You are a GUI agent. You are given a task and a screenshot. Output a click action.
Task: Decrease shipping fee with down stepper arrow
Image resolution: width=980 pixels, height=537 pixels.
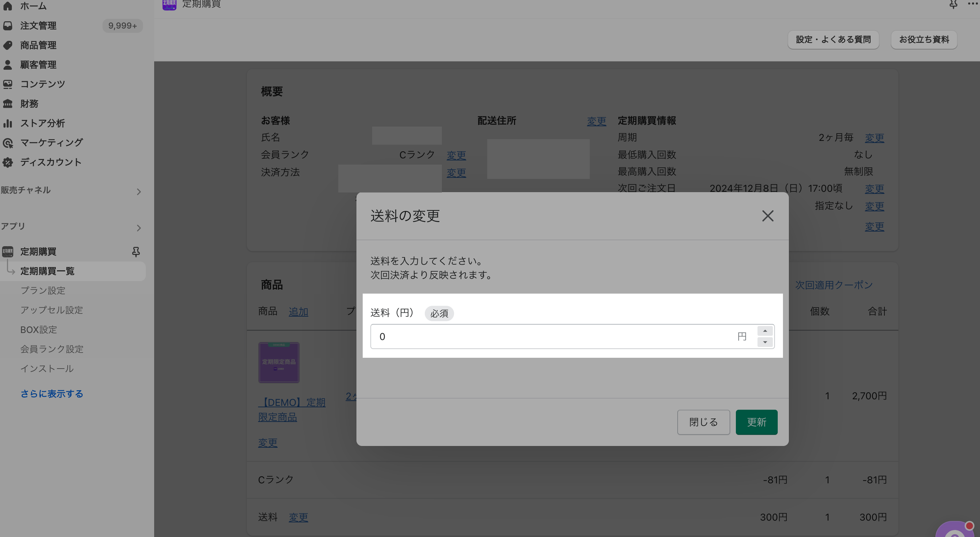(x=765, y=342)
